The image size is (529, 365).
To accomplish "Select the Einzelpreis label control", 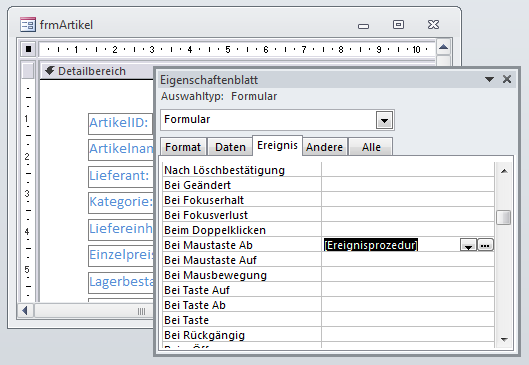I will pos(120,255).
